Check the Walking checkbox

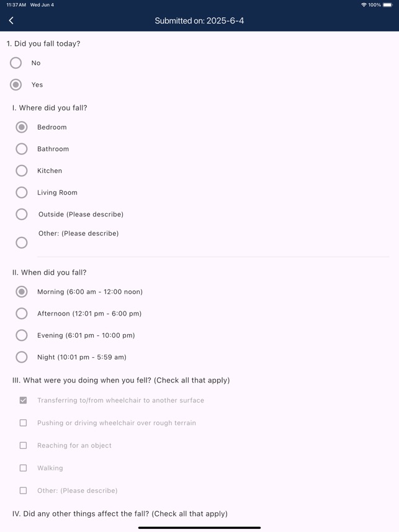[23, 468]
